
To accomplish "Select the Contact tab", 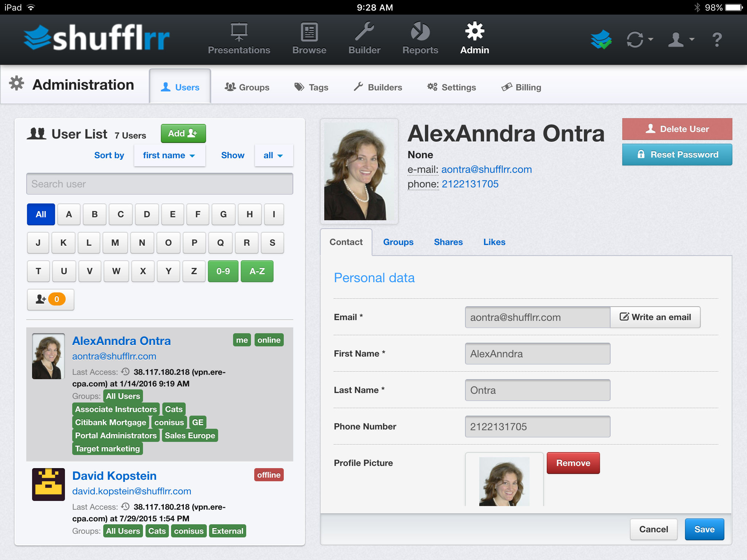I will (x=346, y=242).
